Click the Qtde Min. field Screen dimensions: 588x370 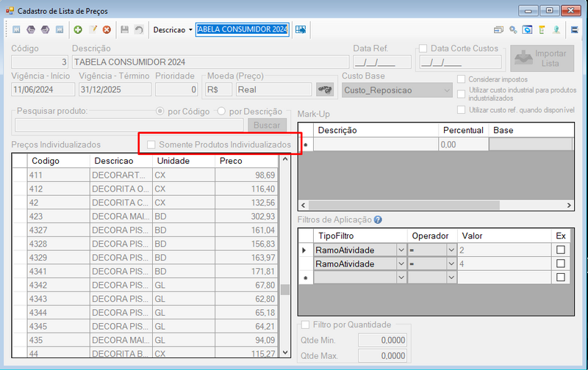(382, 340)
